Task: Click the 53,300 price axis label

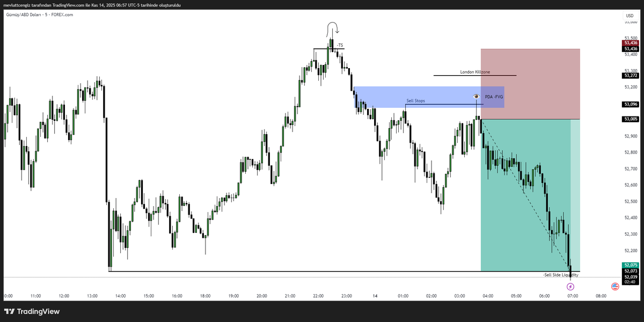Action: (x=630, y=71)
